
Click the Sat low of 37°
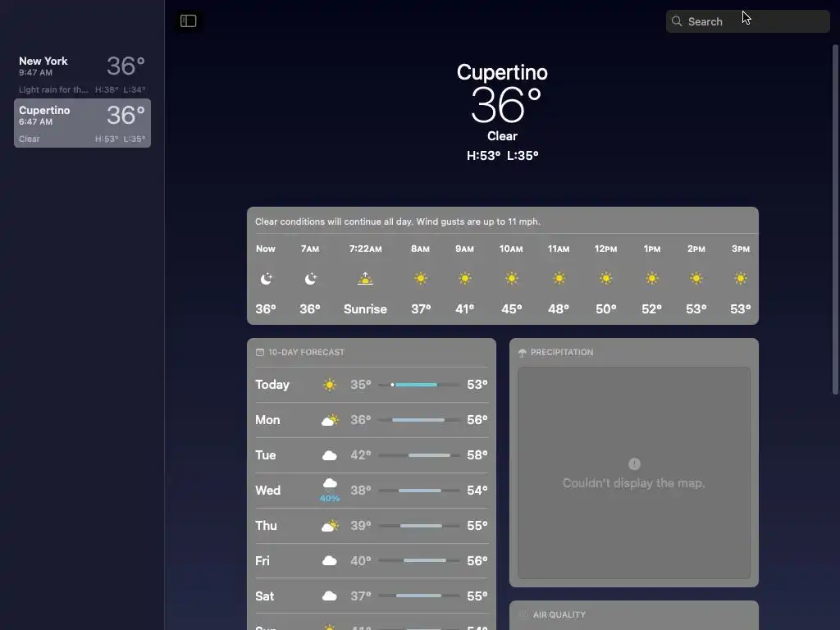(x=361, y=596)
